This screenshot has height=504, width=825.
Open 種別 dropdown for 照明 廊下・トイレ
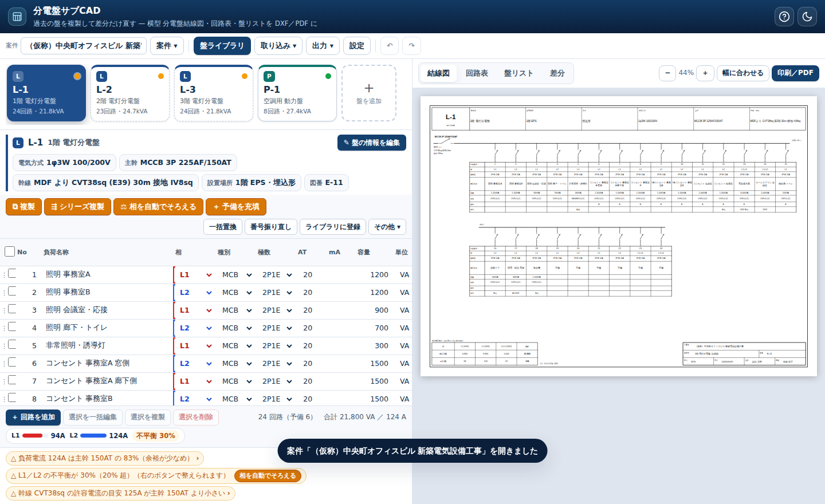tap(237, 328)
